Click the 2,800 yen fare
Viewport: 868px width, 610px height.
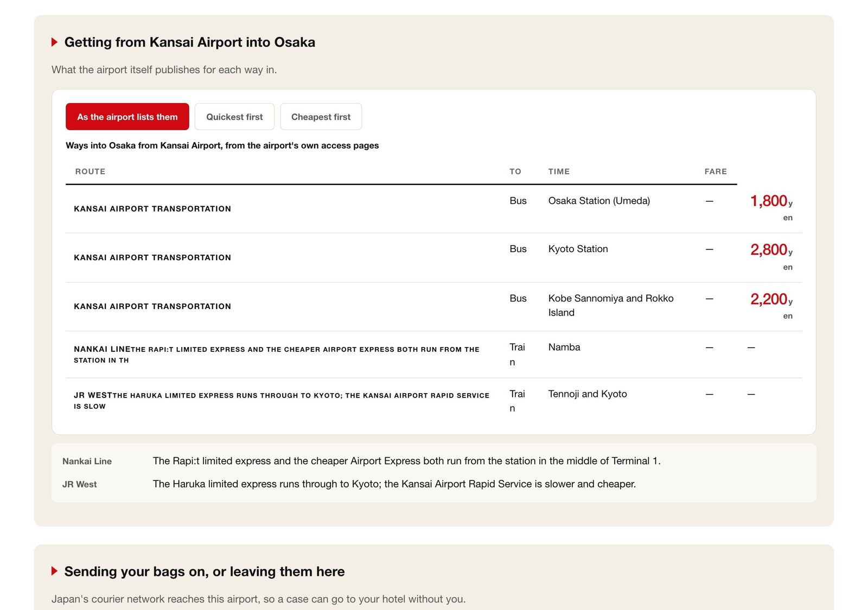click(771, 256)
